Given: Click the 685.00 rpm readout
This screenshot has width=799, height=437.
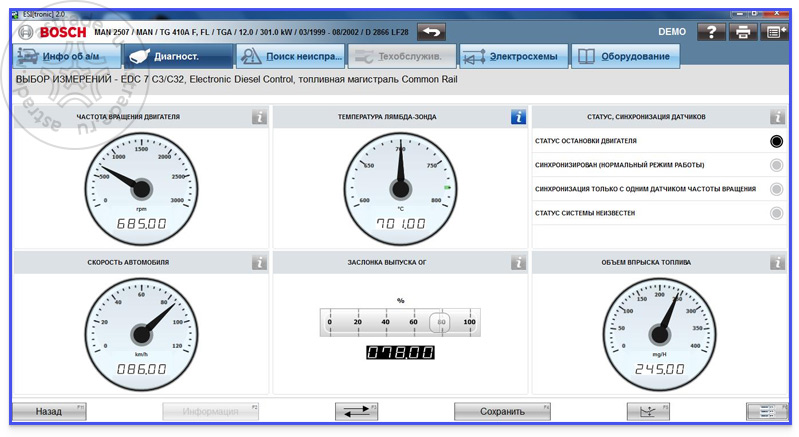Looking at the screenshot, I should click(141, 224).
